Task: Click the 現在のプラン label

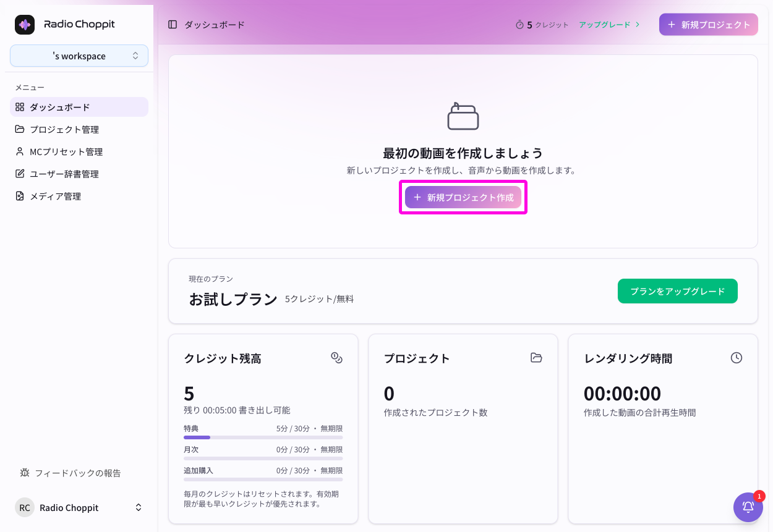Action: click(211, 279)
